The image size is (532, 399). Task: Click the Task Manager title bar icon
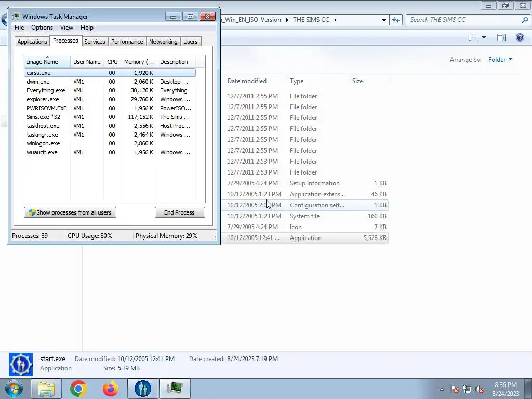[x=16, y=16]
